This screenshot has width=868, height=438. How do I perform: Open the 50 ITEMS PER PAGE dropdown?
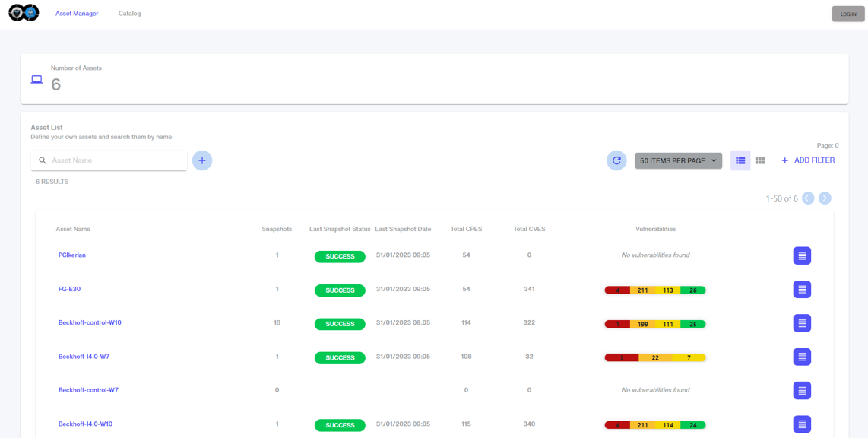pos(678,160)
